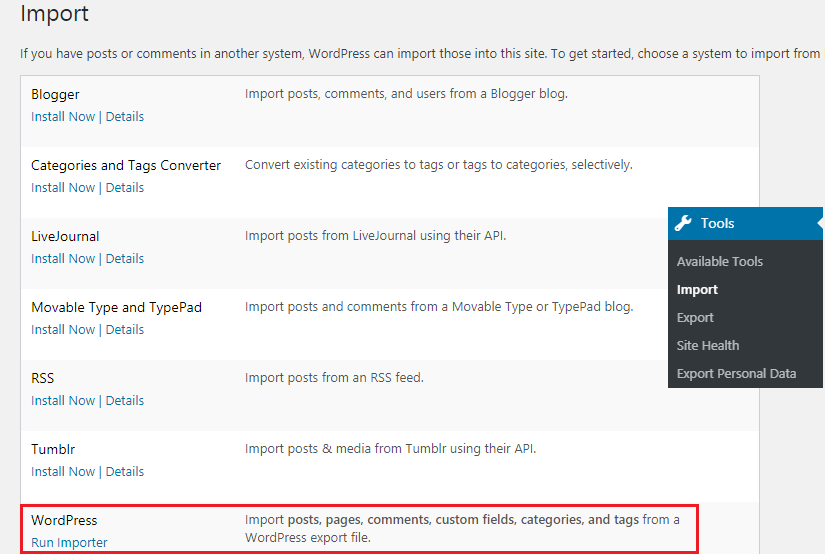The height and width of the screenshot is (556, 825).
Task: Click the Tumblr importer title
Action: click(x=53, y=450)
